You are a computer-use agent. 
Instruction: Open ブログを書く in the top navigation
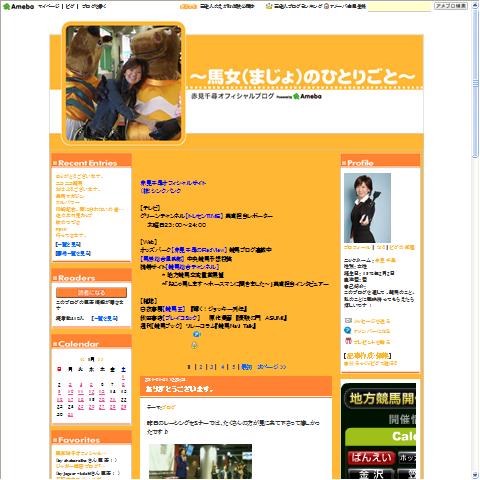click(x=94, y=6)
